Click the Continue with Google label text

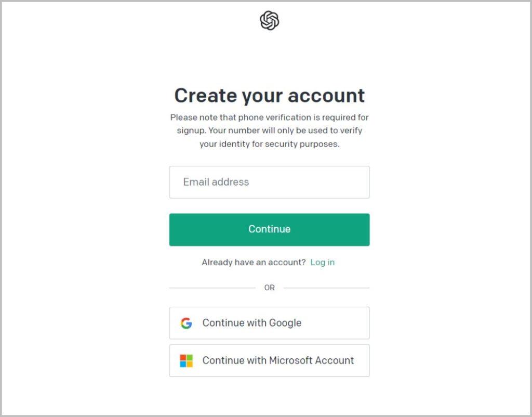point(252,323)
